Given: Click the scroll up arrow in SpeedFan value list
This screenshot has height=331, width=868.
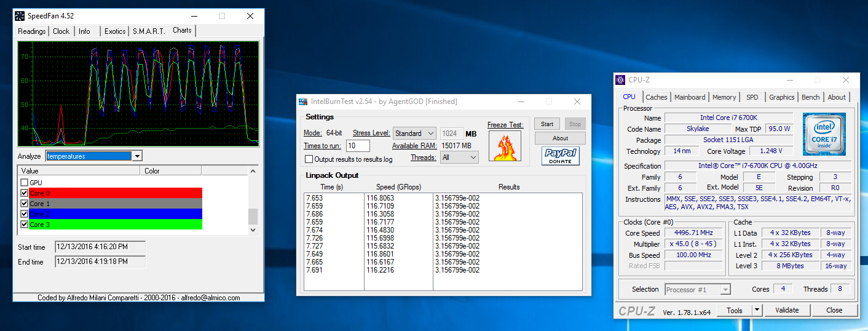Looking at the screenshot, I should (253, 171).
